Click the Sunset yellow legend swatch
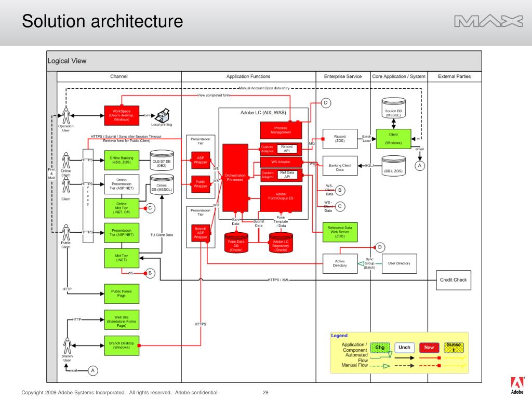The height and width of the screenshot is (399, 532). (454, 348)
